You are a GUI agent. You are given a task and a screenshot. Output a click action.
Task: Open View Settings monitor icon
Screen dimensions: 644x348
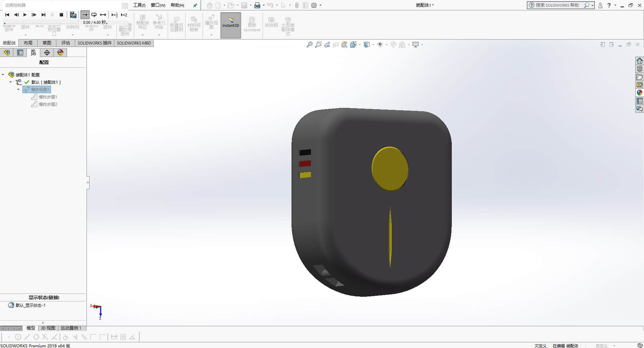click(x=416, y=45)
